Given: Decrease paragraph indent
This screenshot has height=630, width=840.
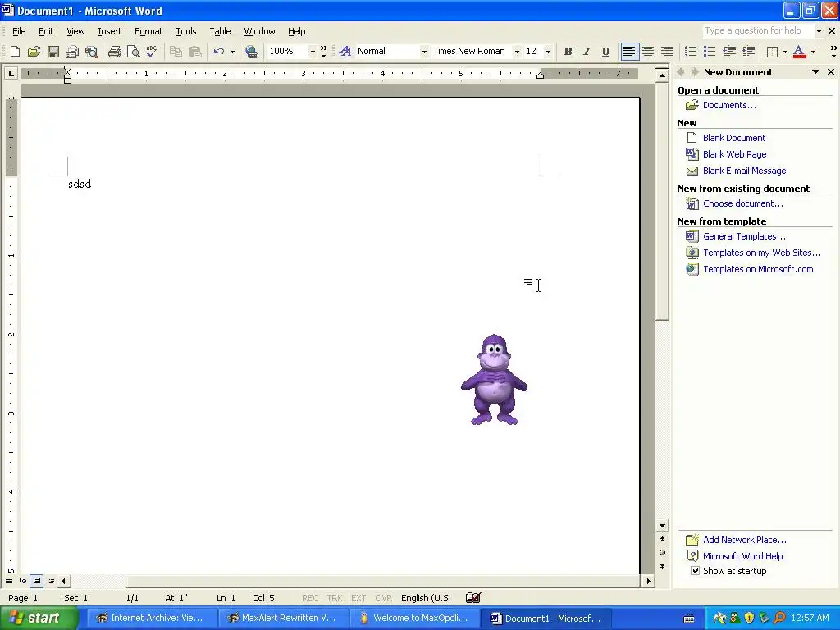Looking at the screenshot, I should click(x=729, y=52).
